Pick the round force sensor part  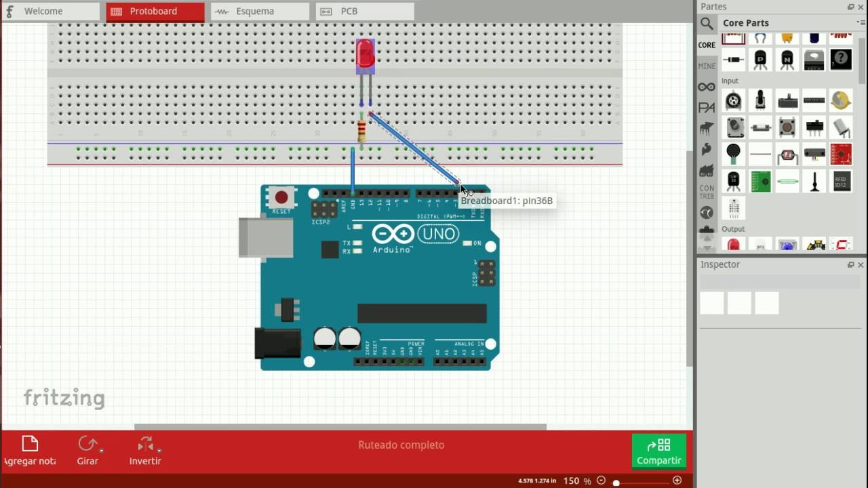(x=733, y=154)
